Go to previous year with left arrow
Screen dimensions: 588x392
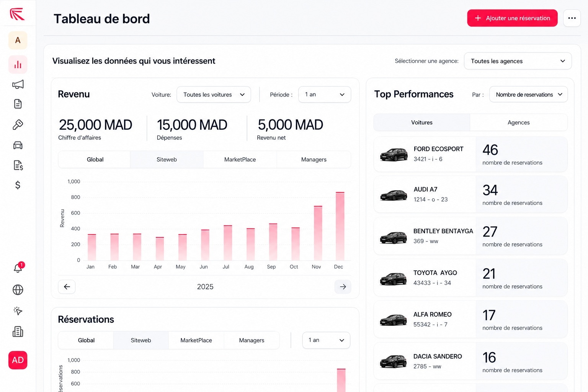coord(67,287)
